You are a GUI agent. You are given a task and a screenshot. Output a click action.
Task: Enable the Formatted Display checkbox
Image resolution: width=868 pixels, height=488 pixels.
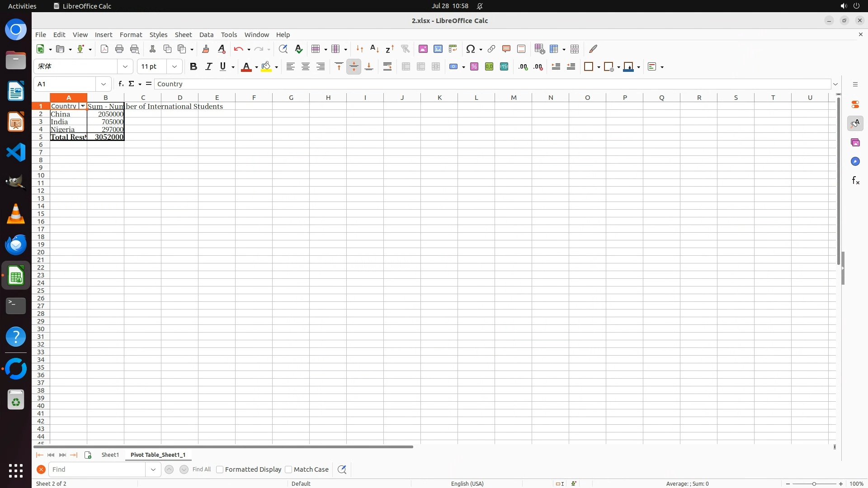pyautogui.click(x=220, y=469)
